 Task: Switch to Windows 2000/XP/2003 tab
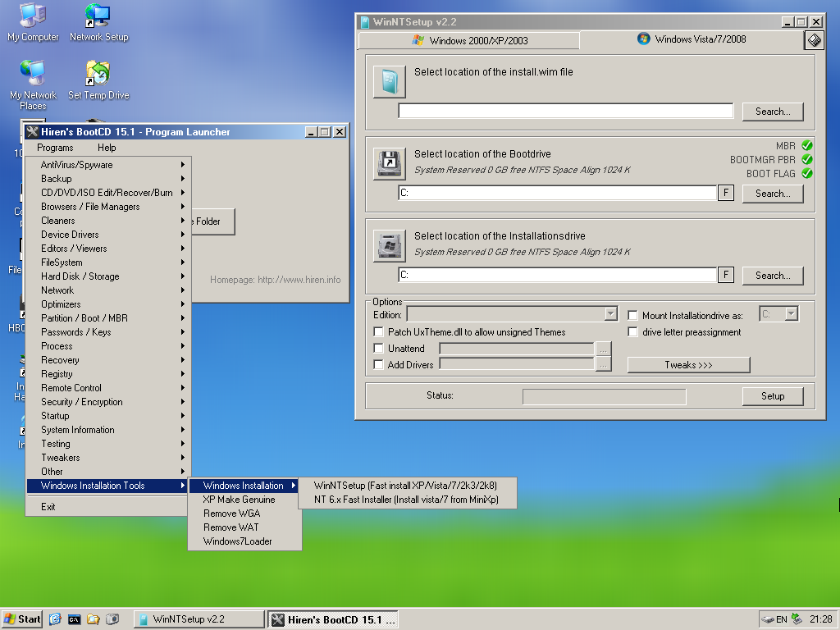tap(469, 39)
